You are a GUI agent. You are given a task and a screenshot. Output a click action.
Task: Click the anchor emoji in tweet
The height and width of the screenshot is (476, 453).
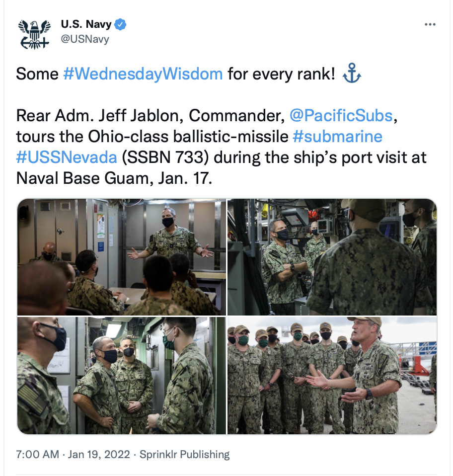click(x=351, y=73)
